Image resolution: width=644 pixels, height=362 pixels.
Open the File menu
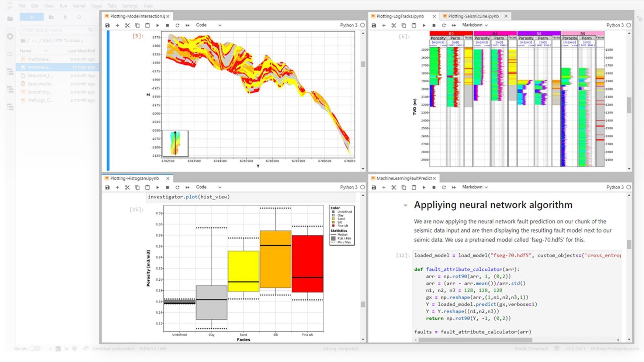click(22, 6)
